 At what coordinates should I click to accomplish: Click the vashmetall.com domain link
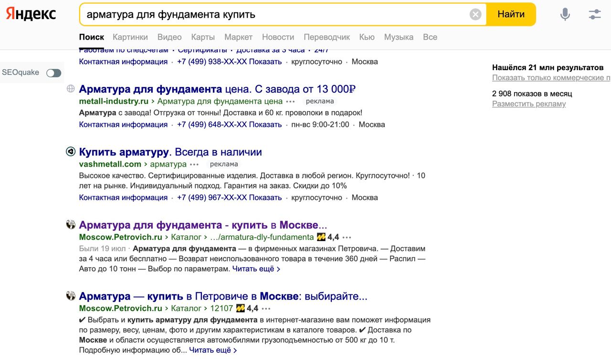coord(110,164)
